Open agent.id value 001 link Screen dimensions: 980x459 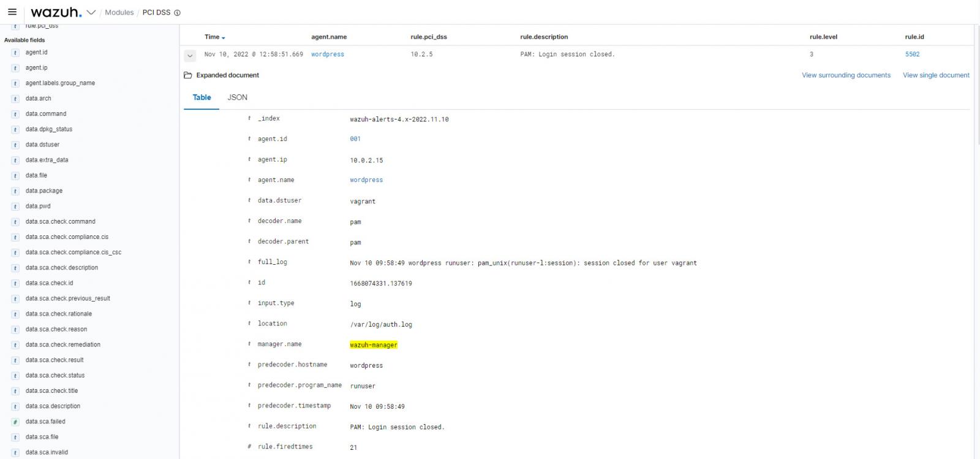(x=355, y=139)
